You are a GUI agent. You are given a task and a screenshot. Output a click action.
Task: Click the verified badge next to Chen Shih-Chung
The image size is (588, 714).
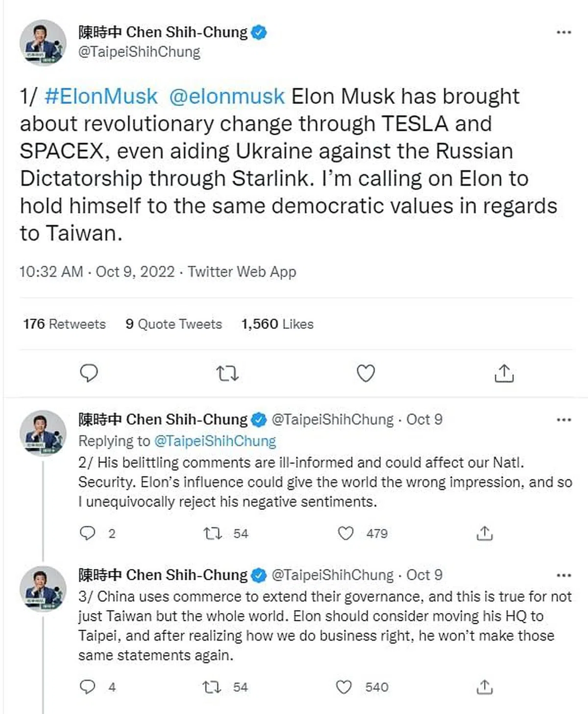coord(259,32)
